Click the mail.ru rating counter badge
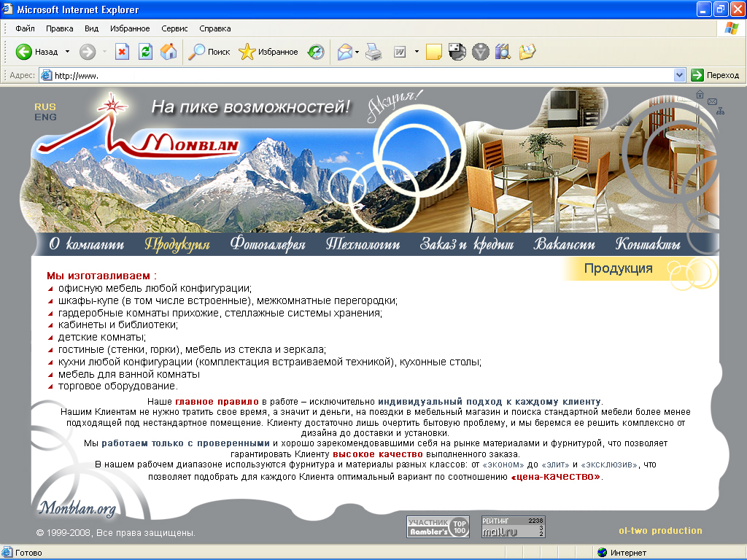The image size is (747, 560). tap(513, 526)
